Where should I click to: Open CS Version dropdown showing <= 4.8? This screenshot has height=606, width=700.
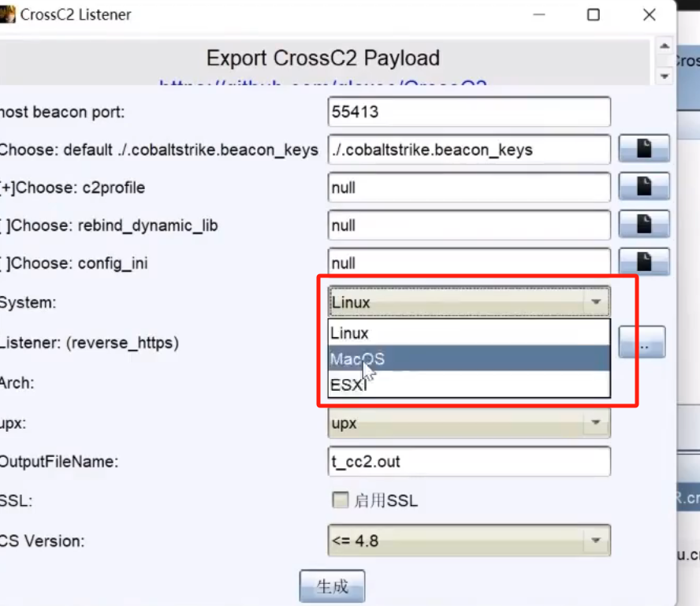469,541
